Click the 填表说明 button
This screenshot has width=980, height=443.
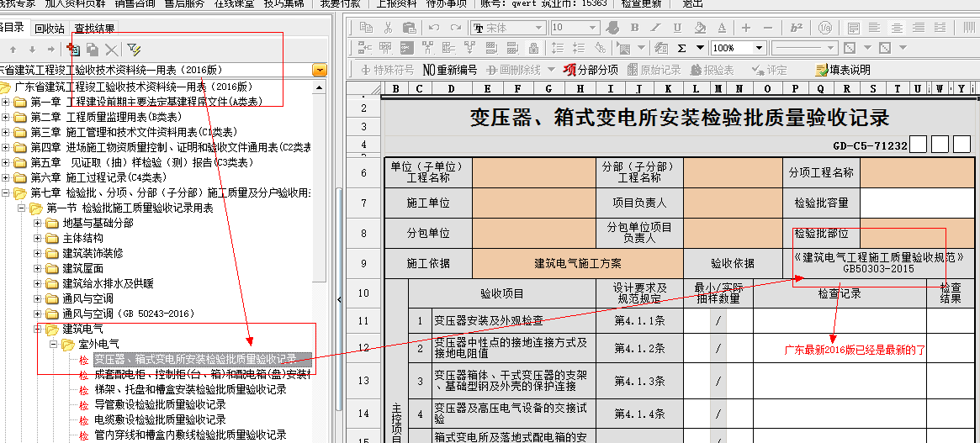click(843, 70)
